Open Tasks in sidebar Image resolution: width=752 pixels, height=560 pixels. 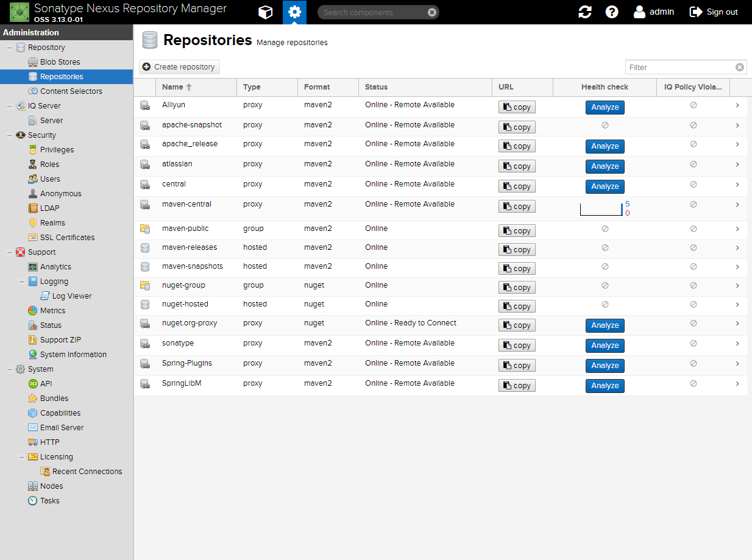[x=49, y=501]
